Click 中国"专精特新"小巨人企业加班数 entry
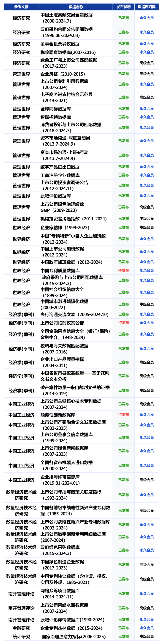 pyautogui.click(x=73, y=239)
